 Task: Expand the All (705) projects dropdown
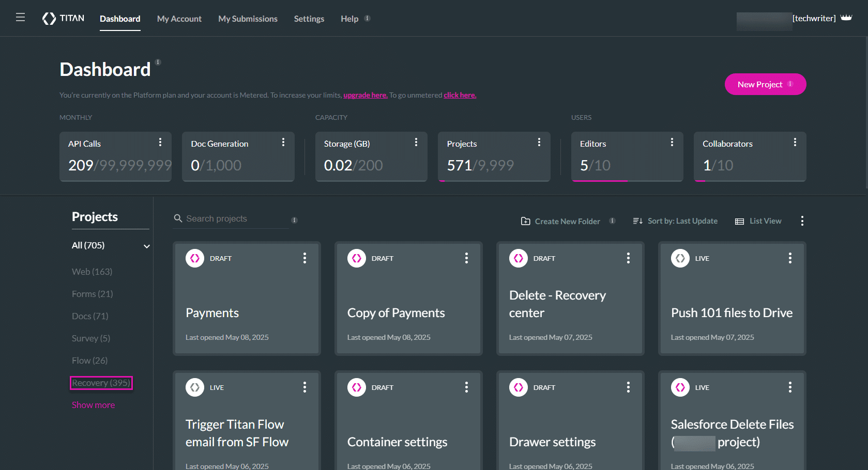(x=146, y=246)
